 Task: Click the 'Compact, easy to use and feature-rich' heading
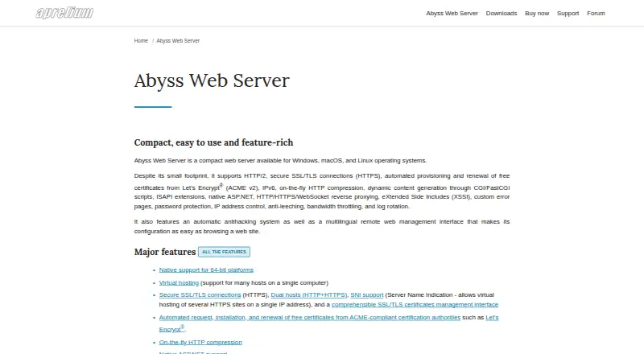pos(213,142)
